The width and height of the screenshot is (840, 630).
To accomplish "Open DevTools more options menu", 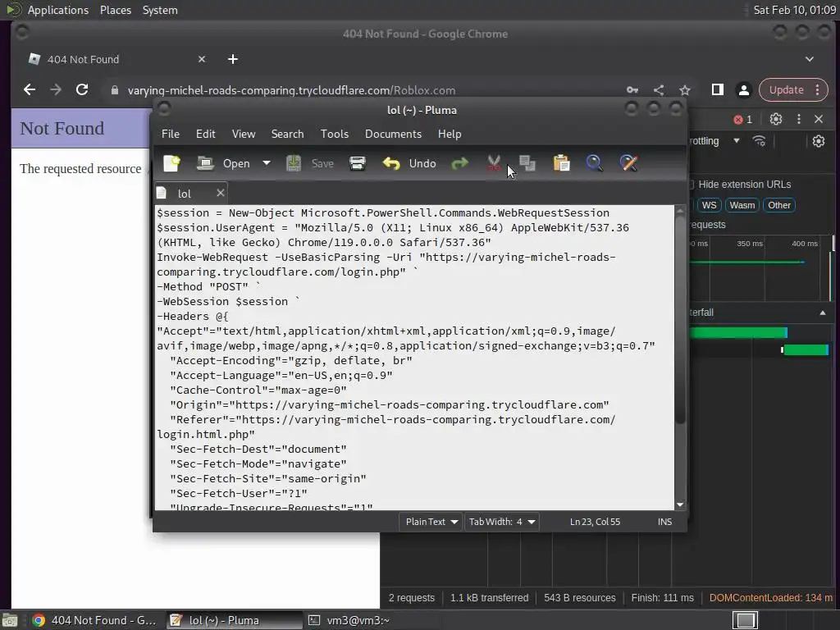I will tap(799, 119).
